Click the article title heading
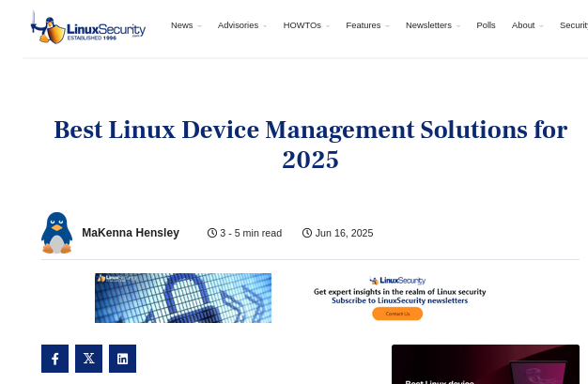This screenshot has height=384, width=588. pyautogui.click(x=311, y=145)
